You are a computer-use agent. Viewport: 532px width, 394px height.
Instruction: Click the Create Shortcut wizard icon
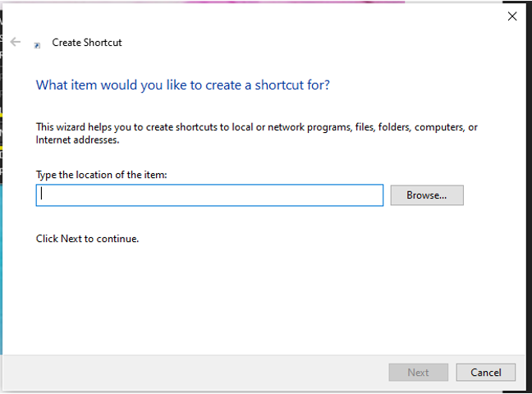(37, 45)
